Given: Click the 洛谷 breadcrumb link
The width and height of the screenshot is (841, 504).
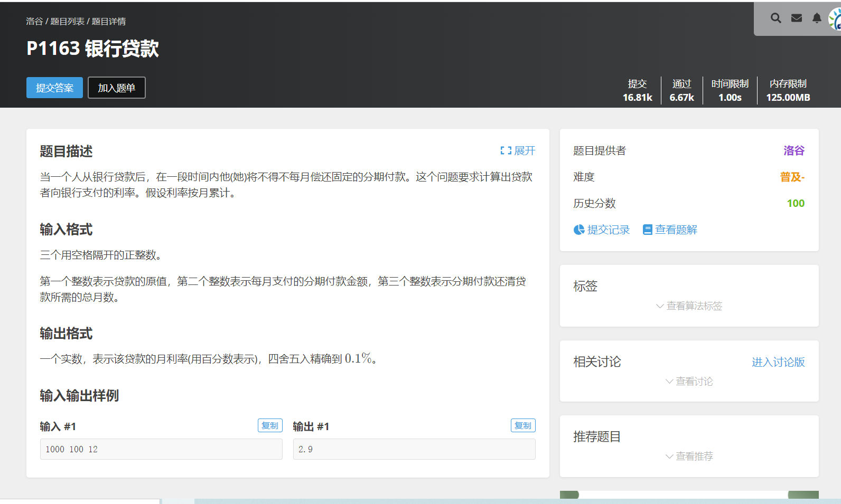Looking at the screenshot, I should 34,21.
